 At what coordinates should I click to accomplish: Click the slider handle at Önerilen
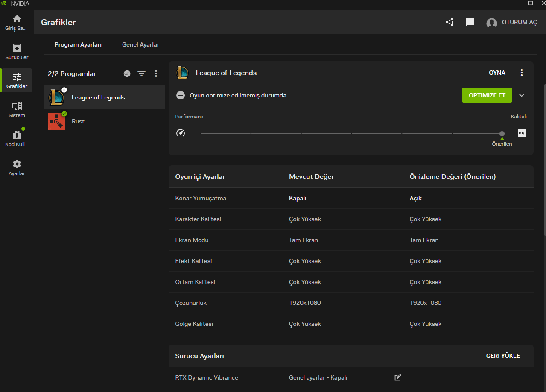[502, 134]
